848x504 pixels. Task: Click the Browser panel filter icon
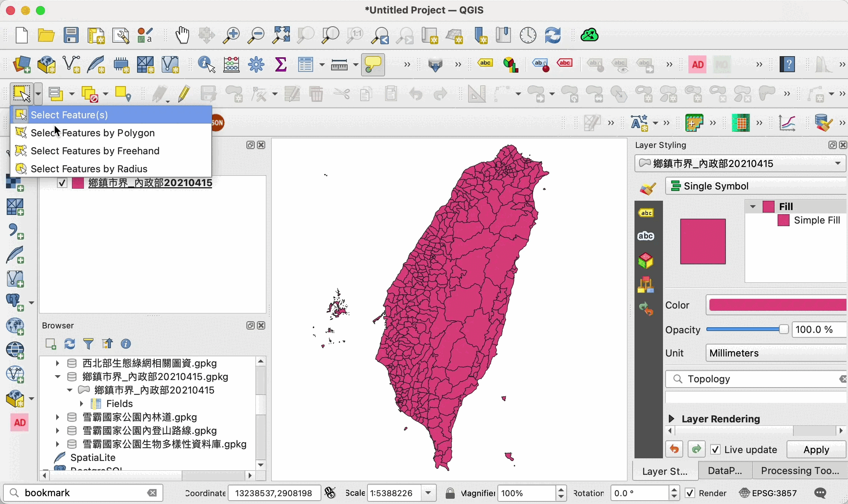coord(88,343)
